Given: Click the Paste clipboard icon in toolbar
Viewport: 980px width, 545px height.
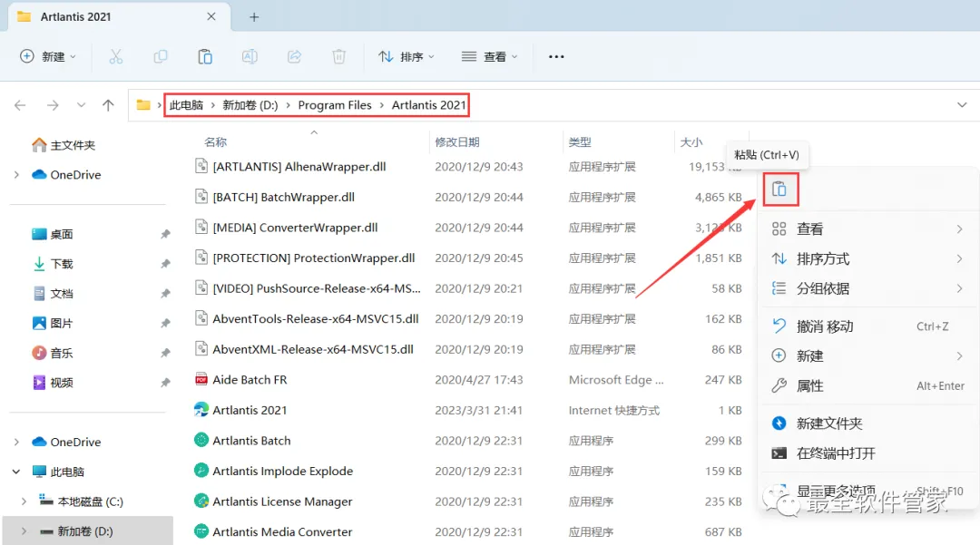Looking at the screenshot, I should pyautogui.click(x=205, y=57).
